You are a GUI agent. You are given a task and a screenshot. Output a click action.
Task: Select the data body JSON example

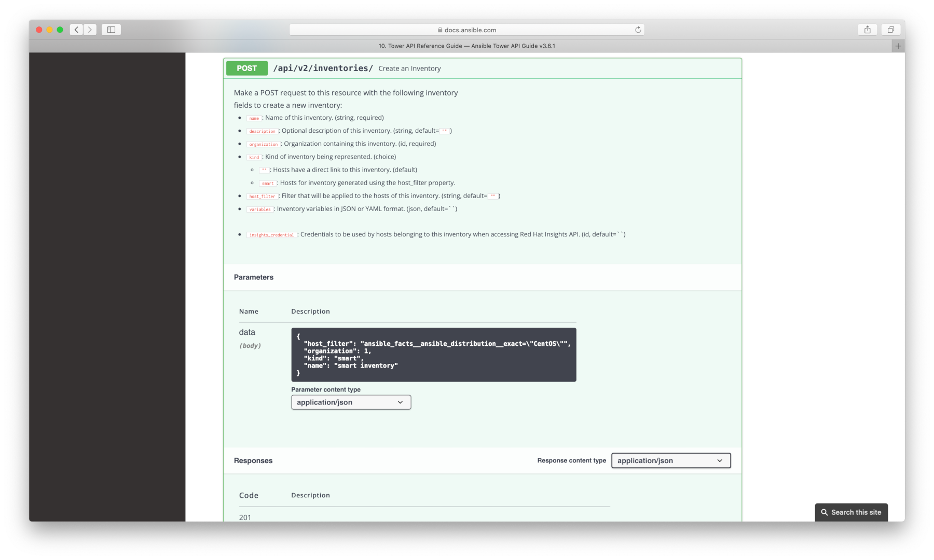434,354
